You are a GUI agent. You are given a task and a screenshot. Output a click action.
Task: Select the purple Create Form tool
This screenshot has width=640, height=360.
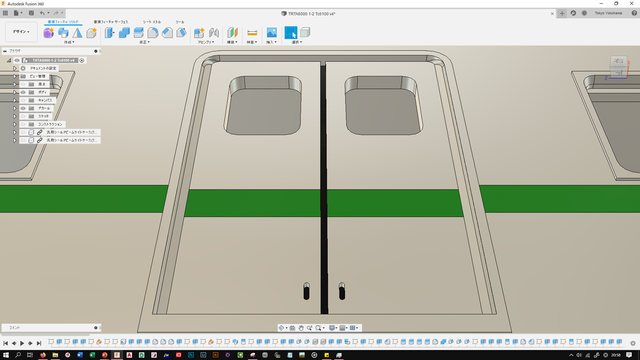(49, 33)
